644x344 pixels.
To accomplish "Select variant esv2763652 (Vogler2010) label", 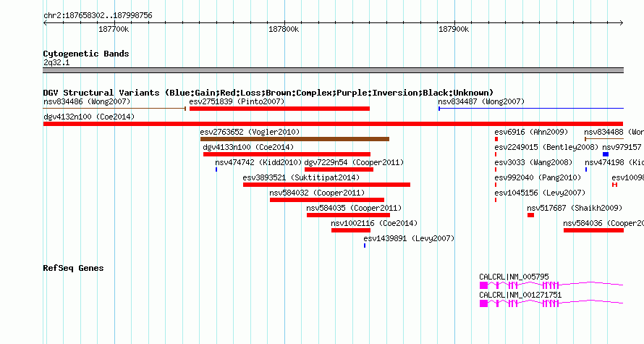I will click(x=250, y=132).
